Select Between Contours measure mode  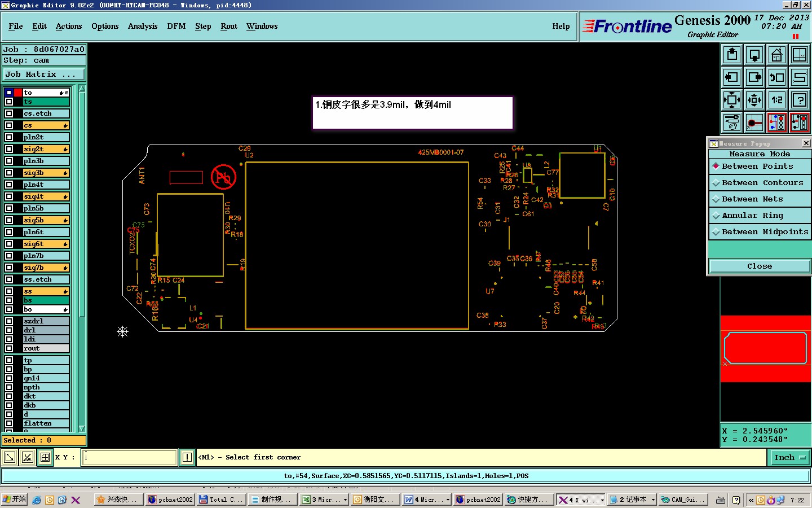click(760, 183)
